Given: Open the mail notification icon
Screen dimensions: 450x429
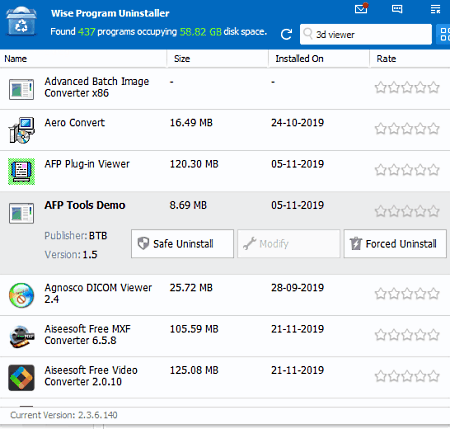Looking at the screenshot, I should [361, 8].
